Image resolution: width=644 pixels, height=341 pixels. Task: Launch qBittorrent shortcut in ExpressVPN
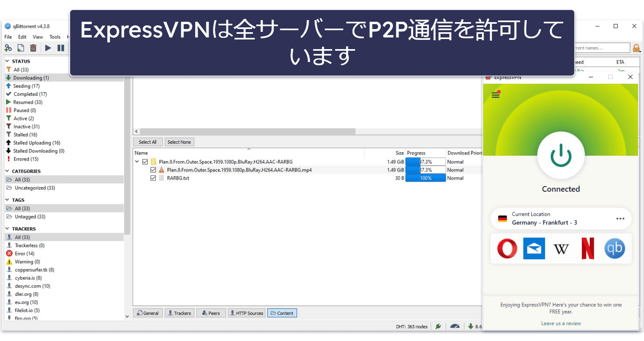(615, 248)
